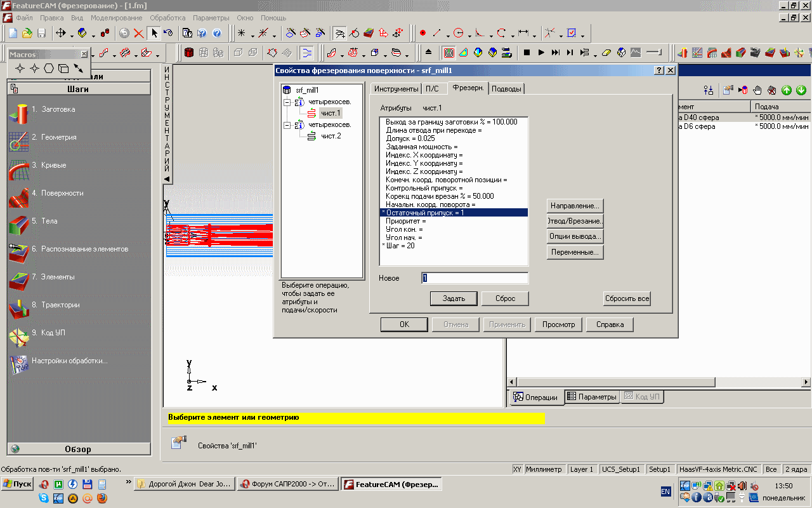The width and height of the screenshot is (812, 508).
Task: Click the Направление... button
Action: (x=575, y=206)
